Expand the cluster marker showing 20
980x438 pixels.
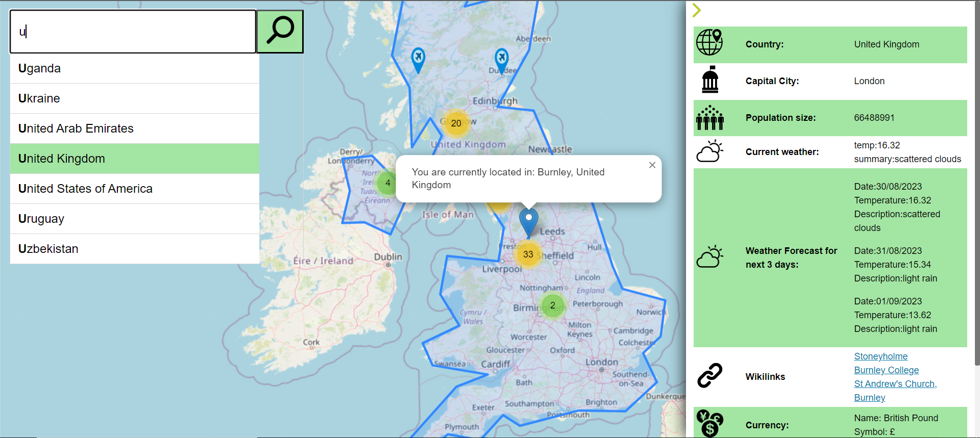[456, 123]
